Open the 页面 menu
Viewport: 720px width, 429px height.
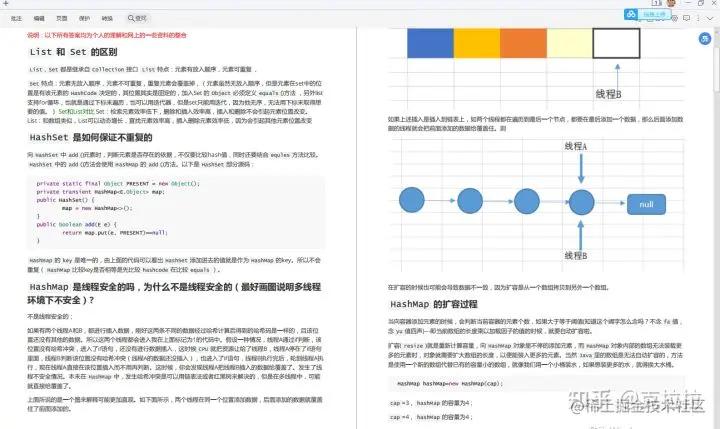click(62, 18)
